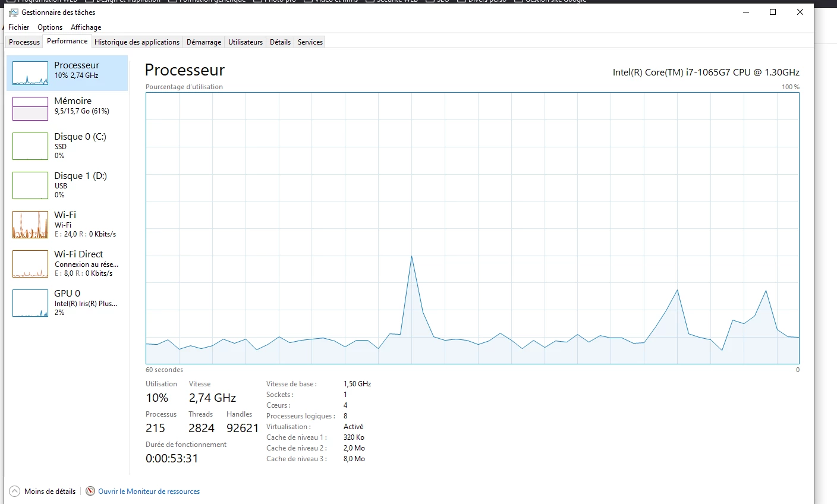
Task: Switch to the Démarrage tab
Action: pos(204,42)
